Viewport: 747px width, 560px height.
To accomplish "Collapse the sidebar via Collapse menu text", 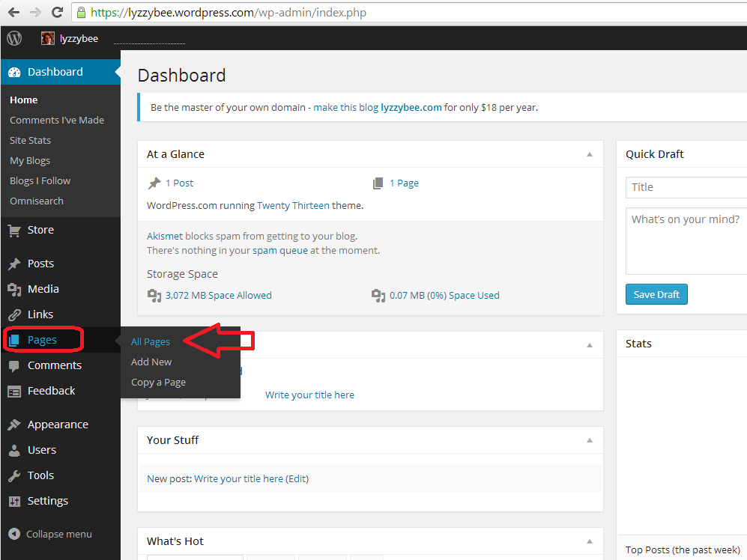I will (59, 535).
